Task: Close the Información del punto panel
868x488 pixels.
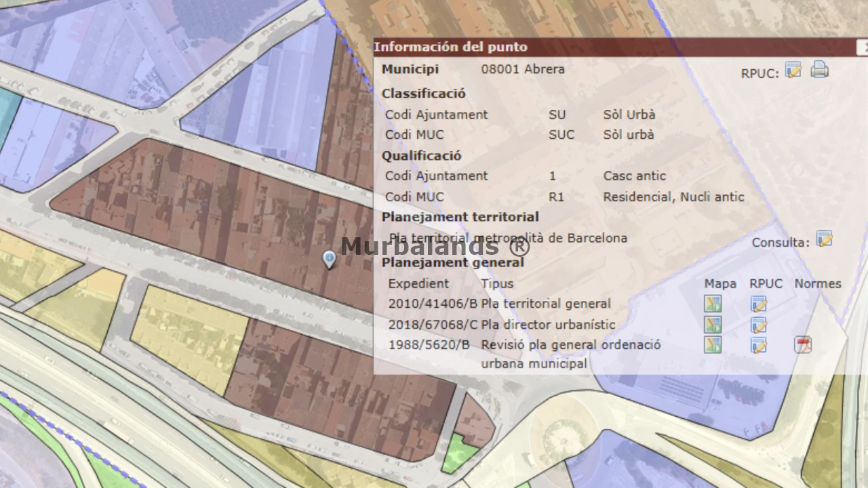Action: pos(863,47)
